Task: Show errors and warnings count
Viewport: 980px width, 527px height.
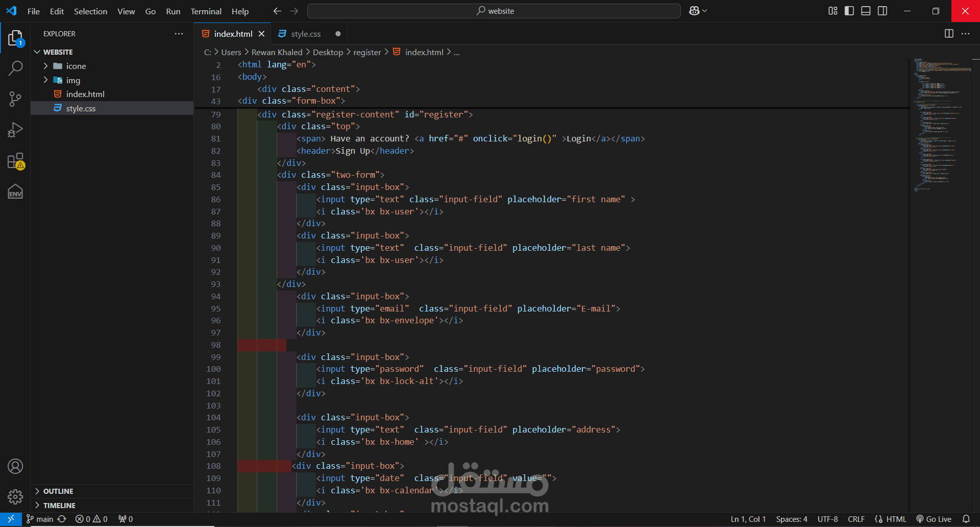Action: (91, 519)
